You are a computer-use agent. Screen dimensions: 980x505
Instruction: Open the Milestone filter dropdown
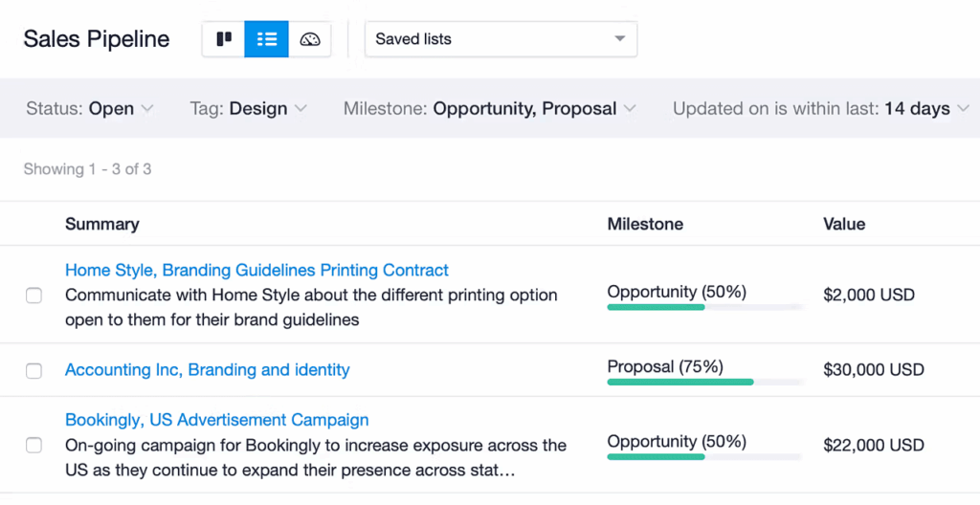coord(489,109)
